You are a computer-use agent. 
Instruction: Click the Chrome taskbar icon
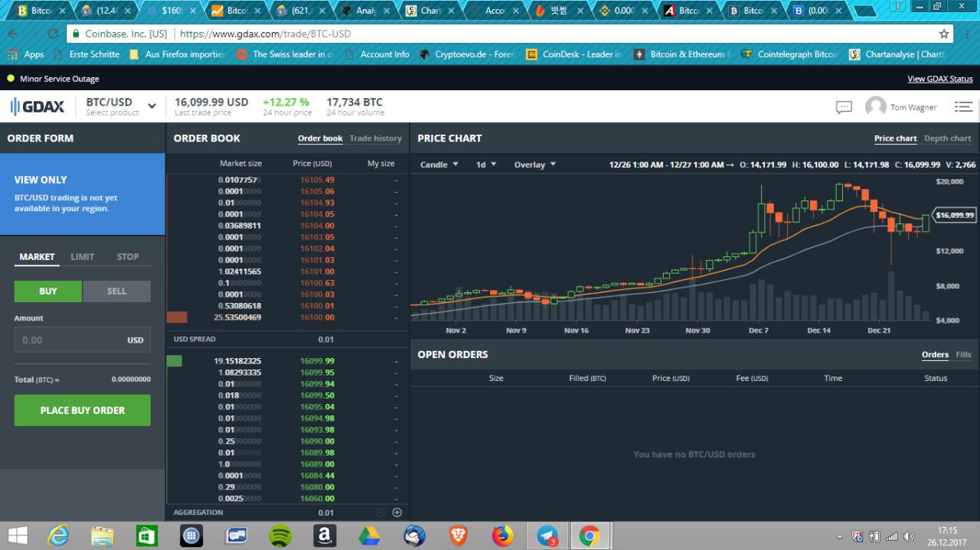coord(590,536)
